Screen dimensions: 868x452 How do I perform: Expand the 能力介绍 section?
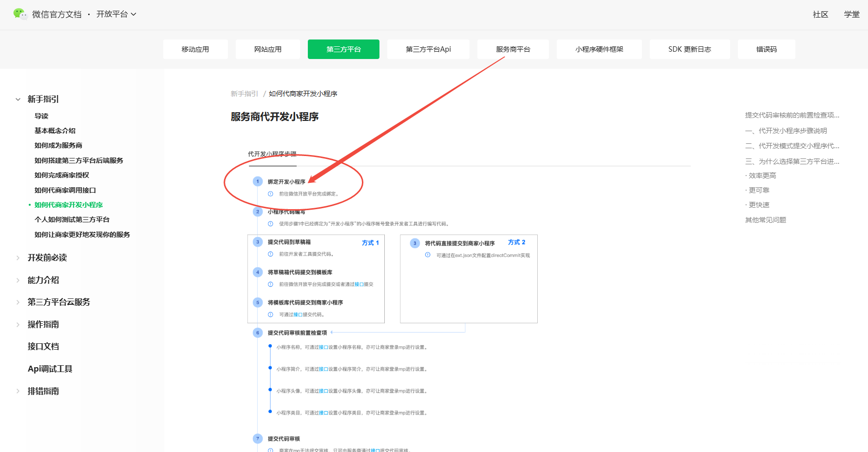[x=18, y=280]
